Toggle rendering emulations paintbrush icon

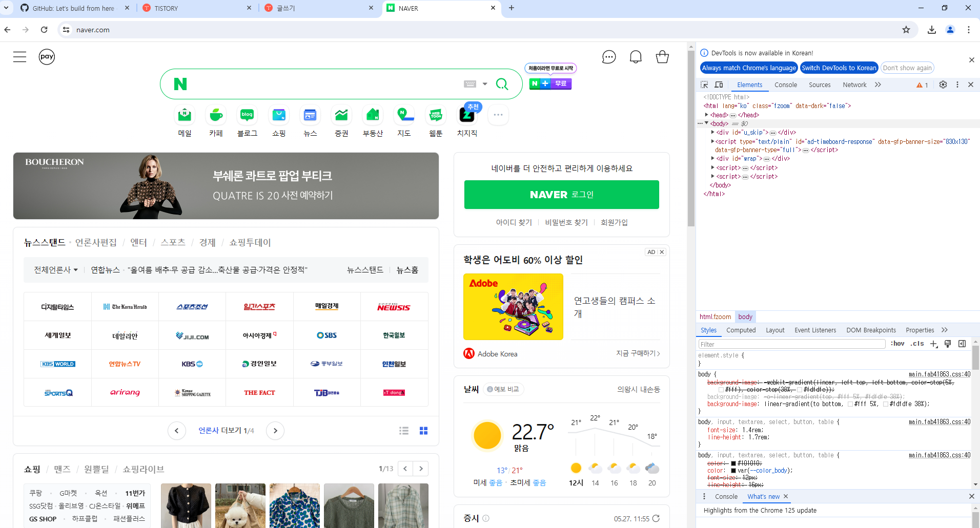click(x=948, y=344)
